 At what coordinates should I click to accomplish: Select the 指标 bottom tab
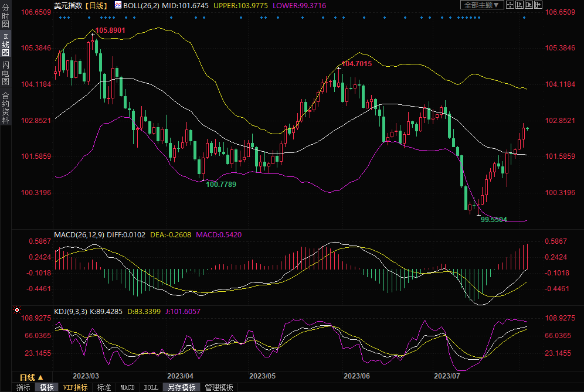point(23,387)
